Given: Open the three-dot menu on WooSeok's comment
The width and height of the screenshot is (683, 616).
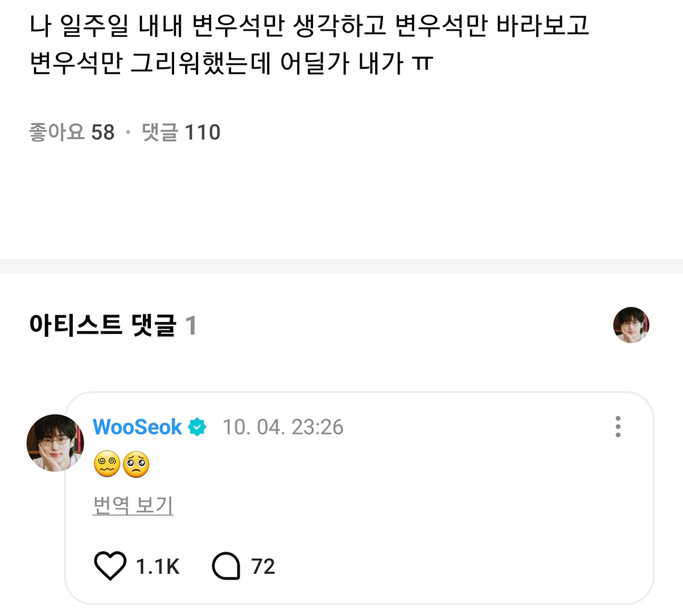Looking at the screenshot, I should coord(618,427).
